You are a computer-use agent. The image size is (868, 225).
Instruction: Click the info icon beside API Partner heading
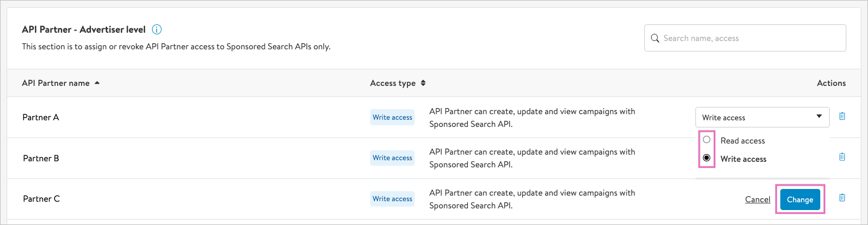pos(157,29)
